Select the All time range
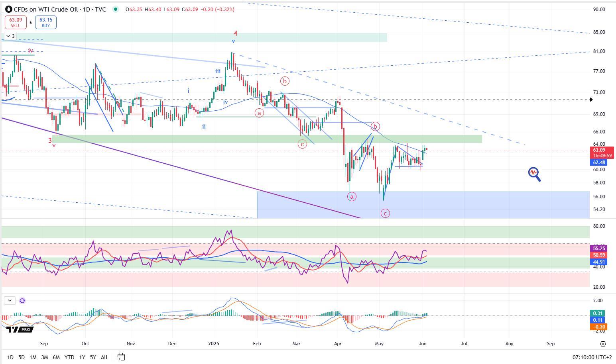Viewport: 616px width, 364px height. tap(104, 357)
